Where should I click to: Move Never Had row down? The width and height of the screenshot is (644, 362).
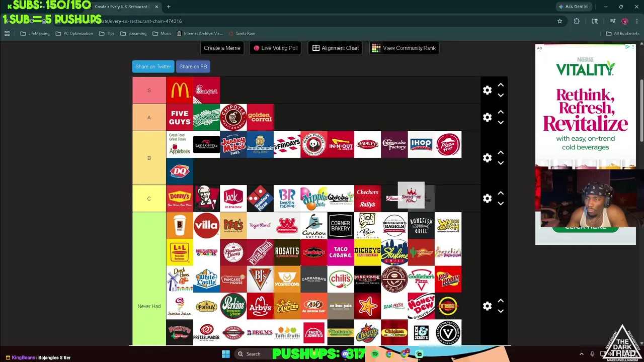pos(501,311)
